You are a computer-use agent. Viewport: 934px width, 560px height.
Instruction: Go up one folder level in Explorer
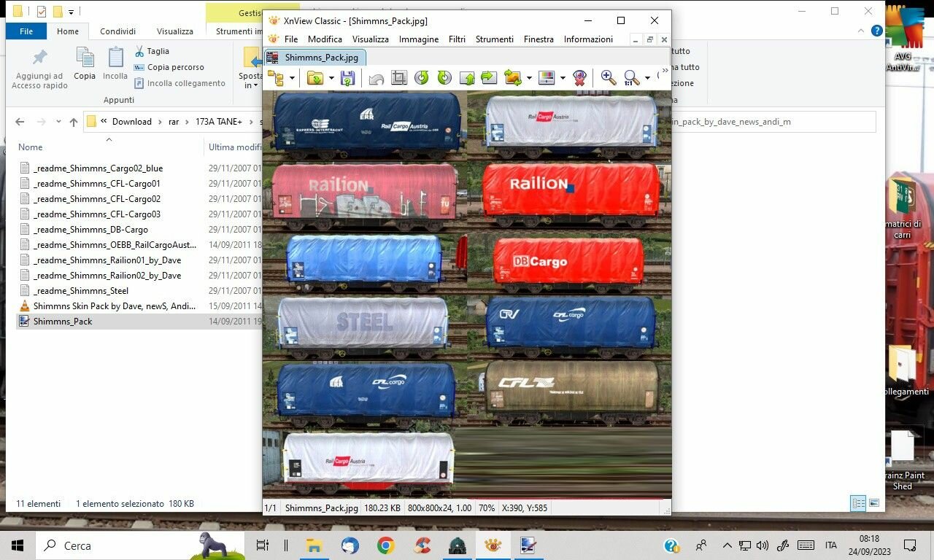click(73, 122)
